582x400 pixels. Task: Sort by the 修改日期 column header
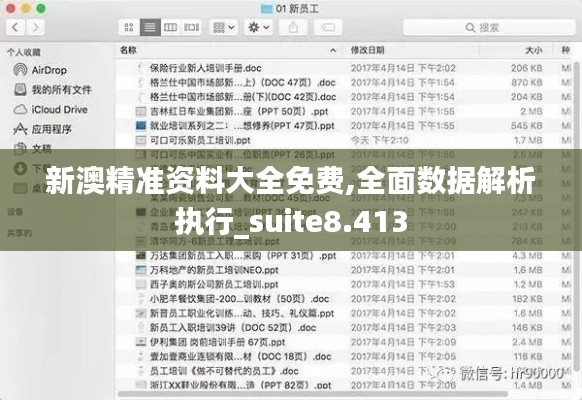[x=367, y=50]
